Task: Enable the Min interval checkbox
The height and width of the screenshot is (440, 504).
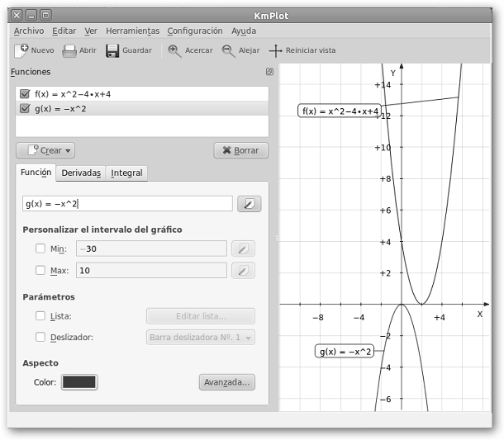Action: (40, 248)
